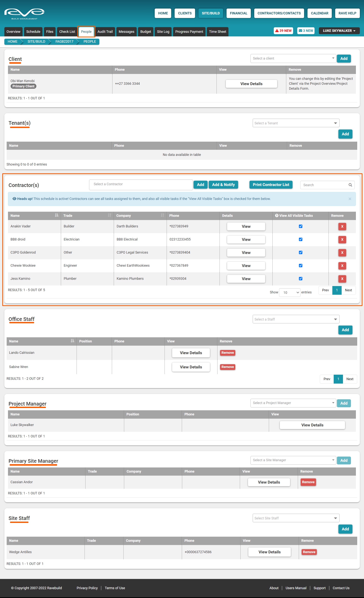Click the red X for Anakin Vader
364x598 pixels.
coord(342,226)
